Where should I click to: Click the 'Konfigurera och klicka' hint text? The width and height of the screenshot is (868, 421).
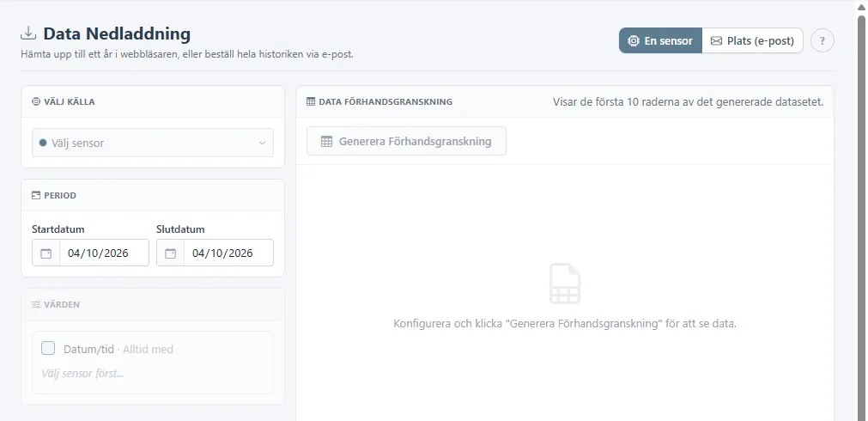pos(565,324)
